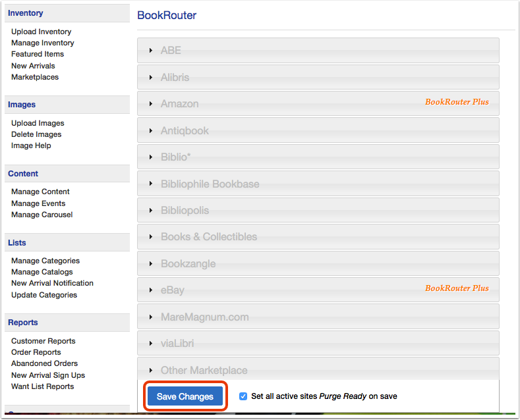Uncheck Set all active sites Purge Ready
This screenshot has height=420, width=520.
(243, 396)
